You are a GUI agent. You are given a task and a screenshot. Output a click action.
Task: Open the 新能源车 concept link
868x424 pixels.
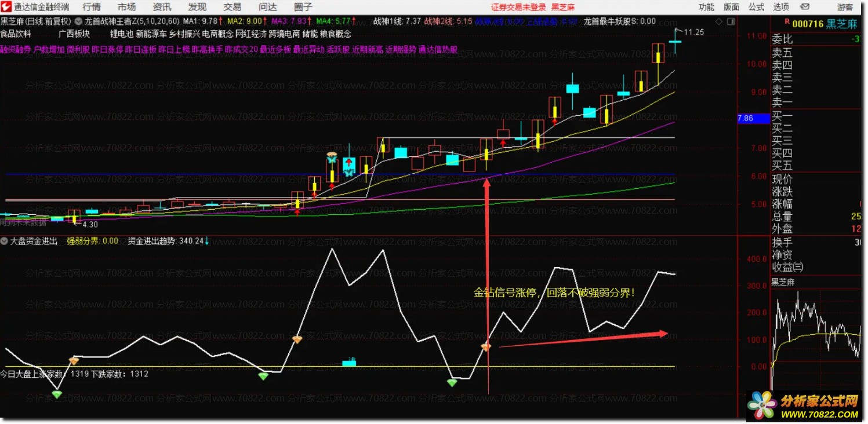[x=152, y=34]
